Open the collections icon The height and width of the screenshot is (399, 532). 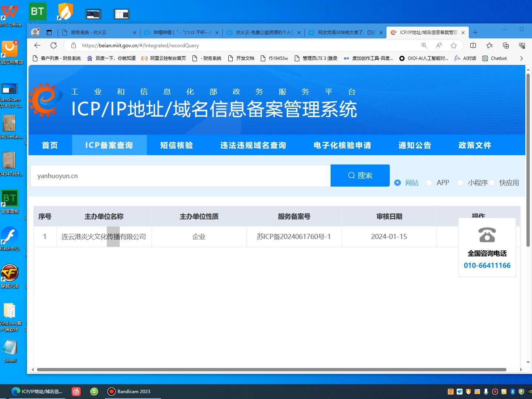506,45
